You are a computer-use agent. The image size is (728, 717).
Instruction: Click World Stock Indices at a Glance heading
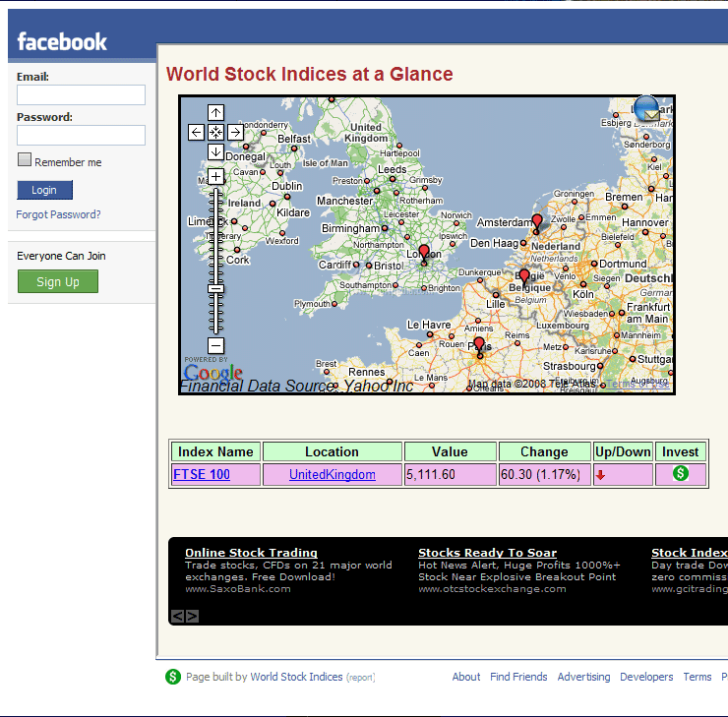click(310, 74)
